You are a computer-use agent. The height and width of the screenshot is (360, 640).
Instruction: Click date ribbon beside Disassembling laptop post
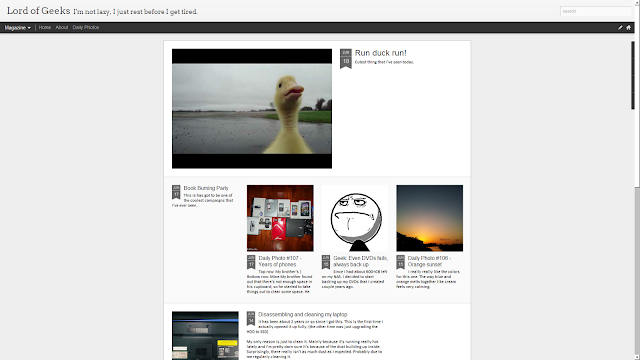pyautogui.click(x=251, y=318)
